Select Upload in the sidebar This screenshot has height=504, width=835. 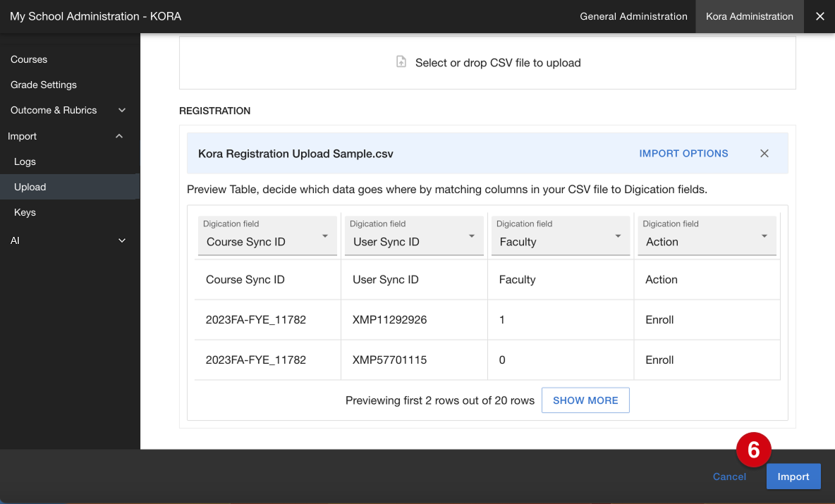point(70,187)
